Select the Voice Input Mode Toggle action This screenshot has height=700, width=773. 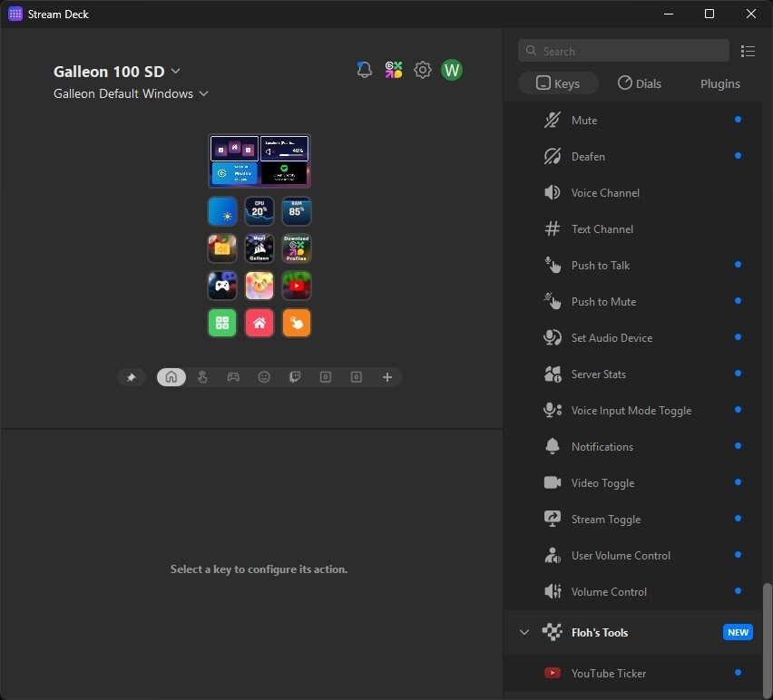click(x=633, y=411)
